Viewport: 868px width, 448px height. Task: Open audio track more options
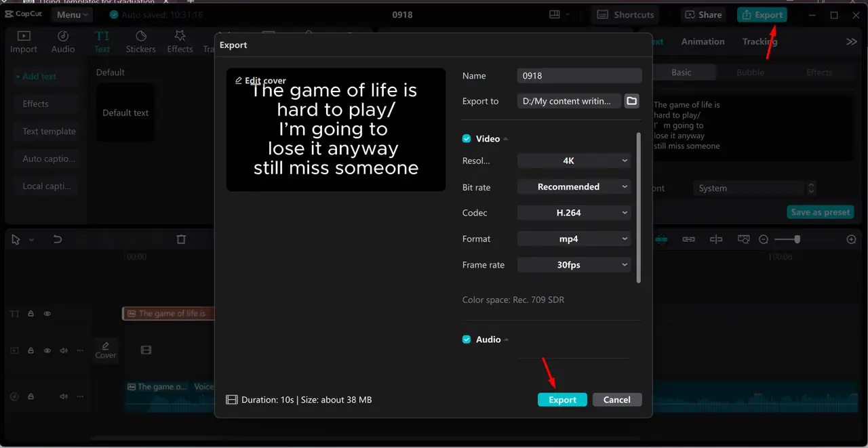pos(80,396)
